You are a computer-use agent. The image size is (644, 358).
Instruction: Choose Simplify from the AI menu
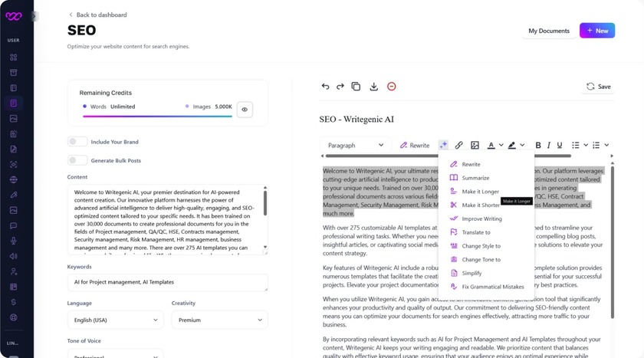486,273
